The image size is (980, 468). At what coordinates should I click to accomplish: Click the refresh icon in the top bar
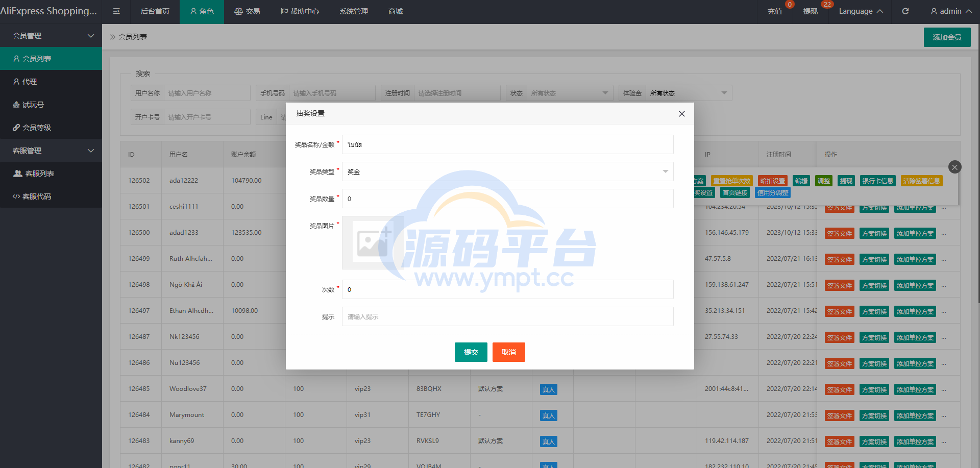click(x=905, y=11)
